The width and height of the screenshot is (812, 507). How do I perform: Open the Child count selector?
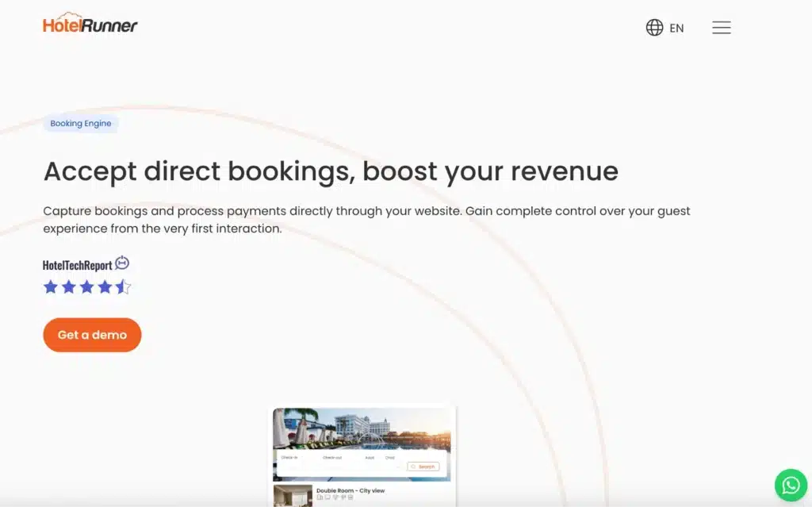(390, 457)
